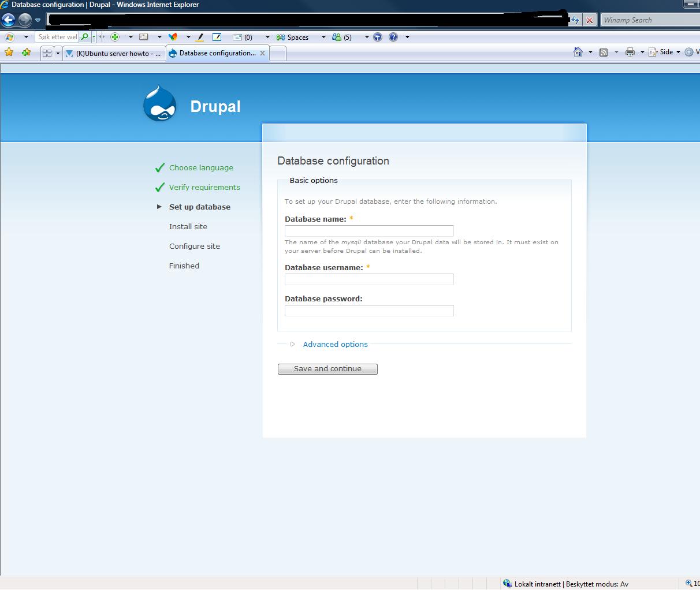Viewport: 700px width, 590px height.
Task: Open the dropdown after the help icon
Action: 407,37
